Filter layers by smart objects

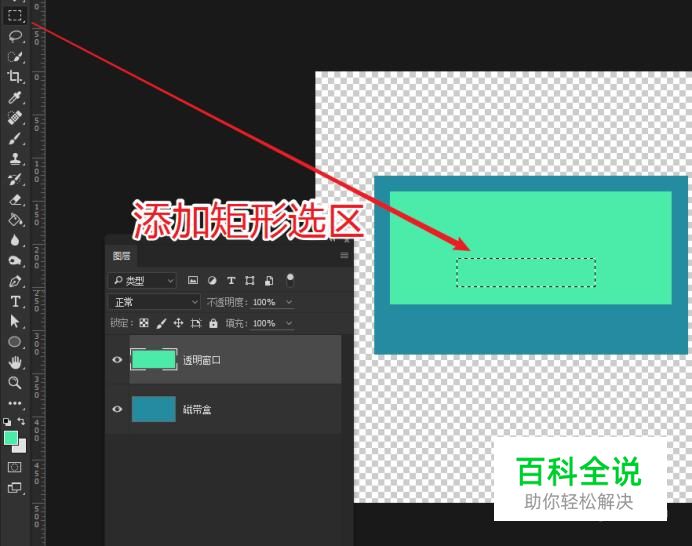[x=269, y=280]
